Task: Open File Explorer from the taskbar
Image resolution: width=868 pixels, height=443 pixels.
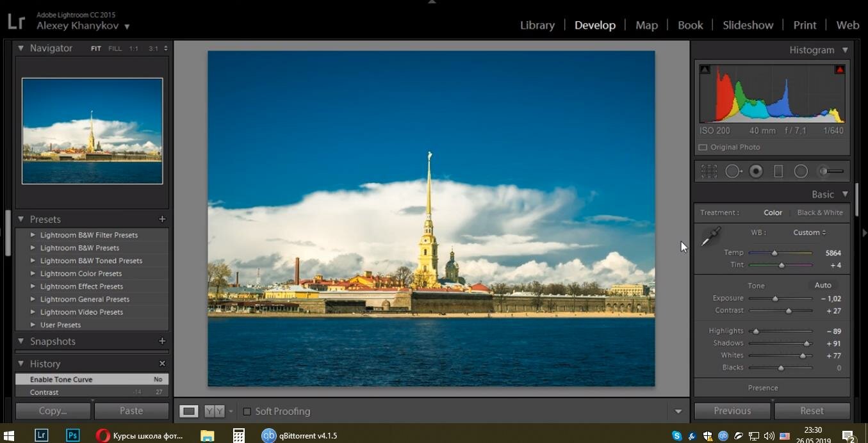Action: (x=207, y=435)
